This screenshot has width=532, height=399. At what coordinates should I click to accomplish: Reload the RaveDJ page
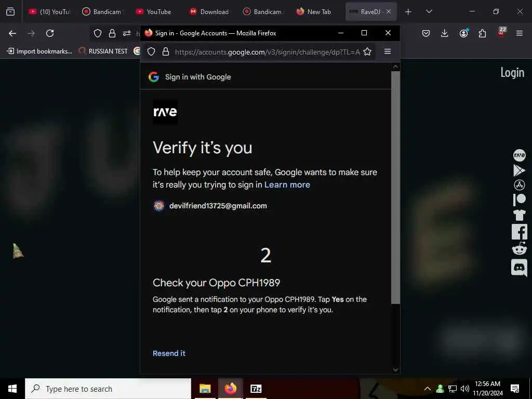(x=50, y=33)
